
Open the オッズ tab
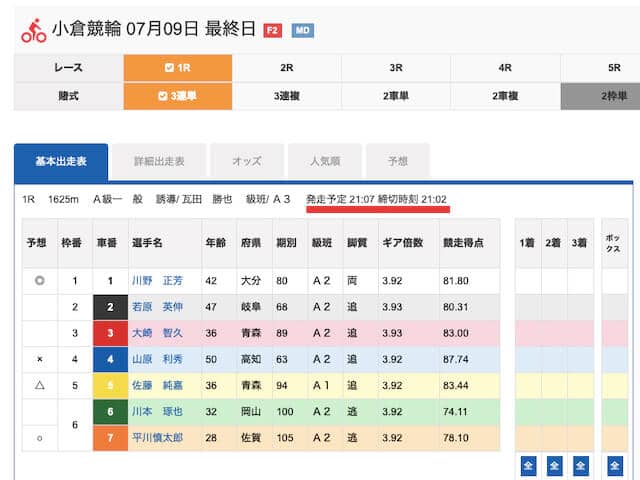(245, 161)
